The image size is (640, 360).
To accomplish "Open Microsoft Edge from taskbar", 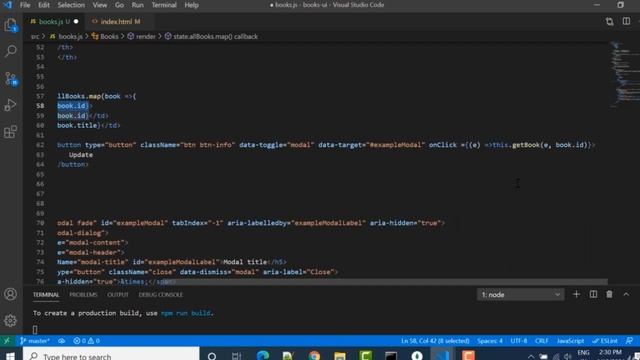I will [x=262, y=356].
